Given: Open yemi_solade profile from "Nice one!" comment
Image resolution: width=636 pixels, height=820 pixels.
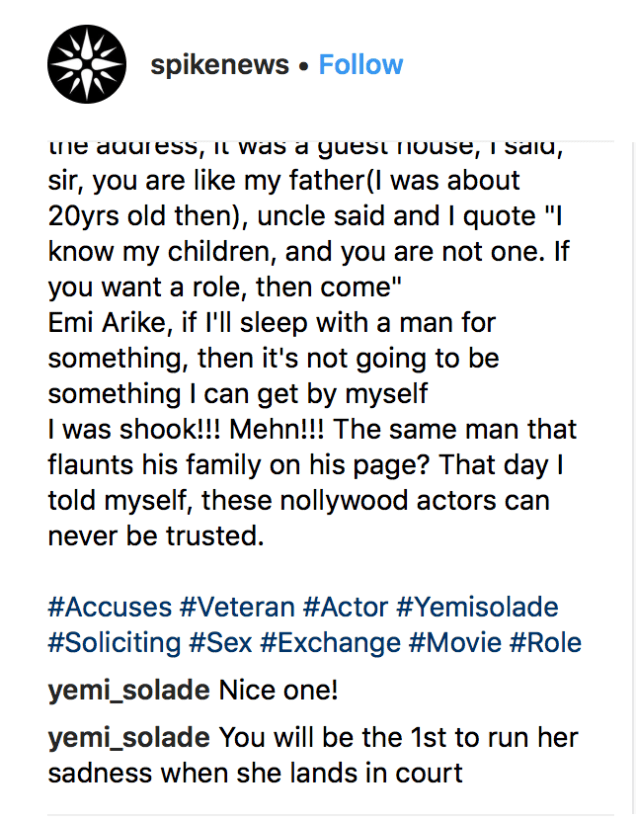Looking at the screenshot, I should pyautogui.click(x=129, y=691).
